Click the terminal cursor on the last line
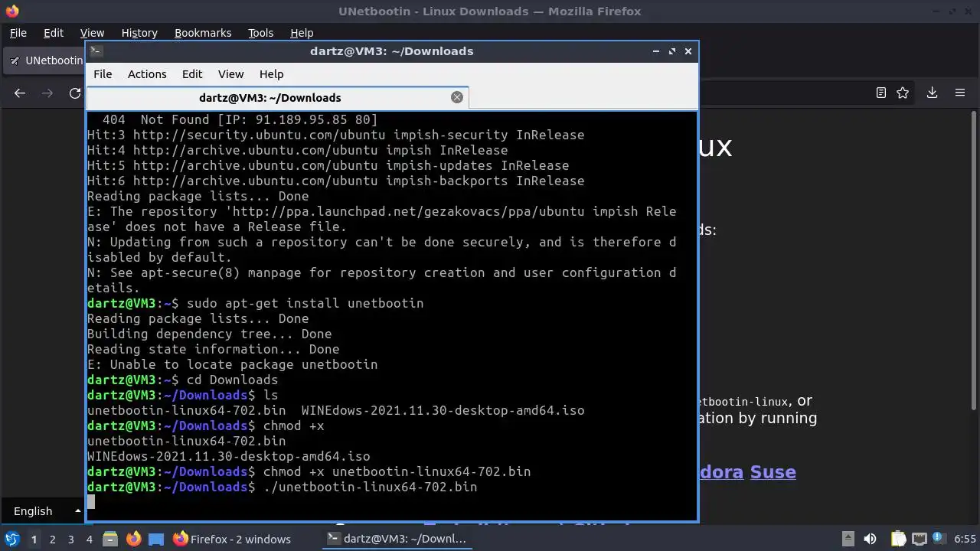Image resolution: width=980 pixels, height=551 pixels. point(91,502)
